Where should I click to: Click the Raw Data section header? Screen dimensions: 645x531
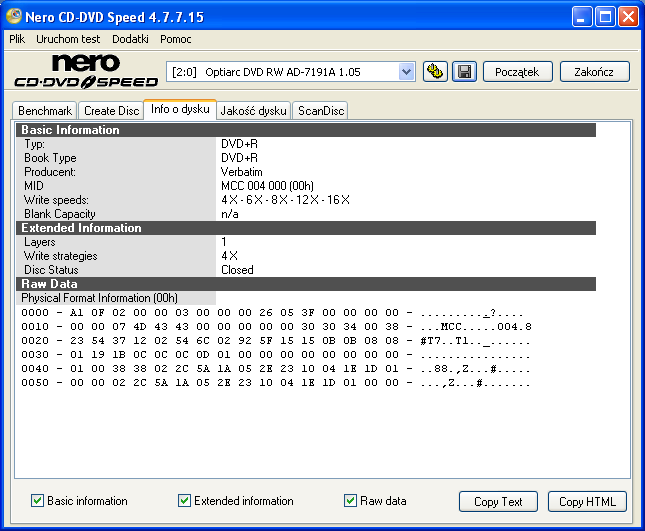coord(306,284)
